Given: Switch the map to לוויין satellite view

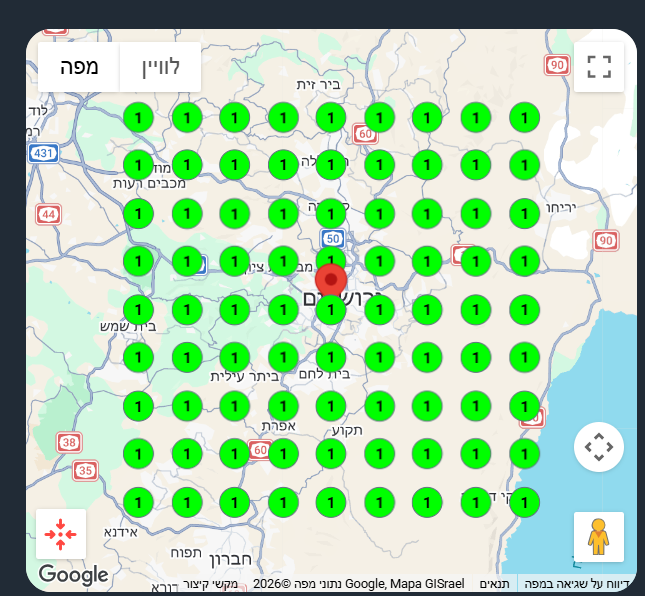Looking at the screenshot, I should pyautogui.click(x=160, y=67).
